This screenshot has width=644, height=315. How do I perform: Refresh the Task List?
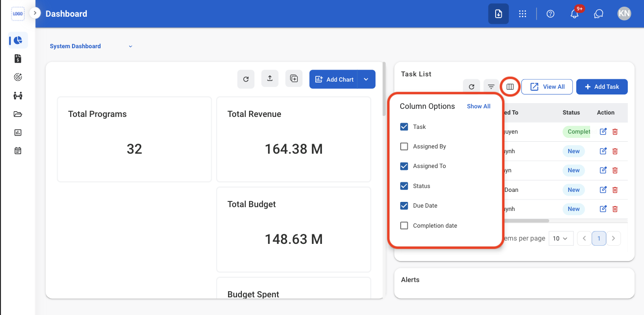471,86
